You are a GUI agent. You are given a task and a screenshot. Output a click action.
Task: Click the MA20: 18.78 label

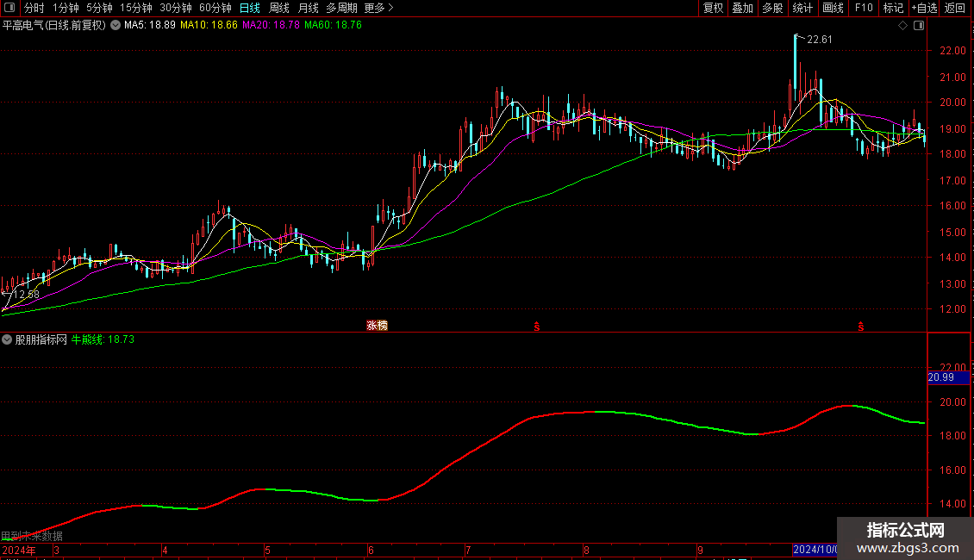pos(271,26)
